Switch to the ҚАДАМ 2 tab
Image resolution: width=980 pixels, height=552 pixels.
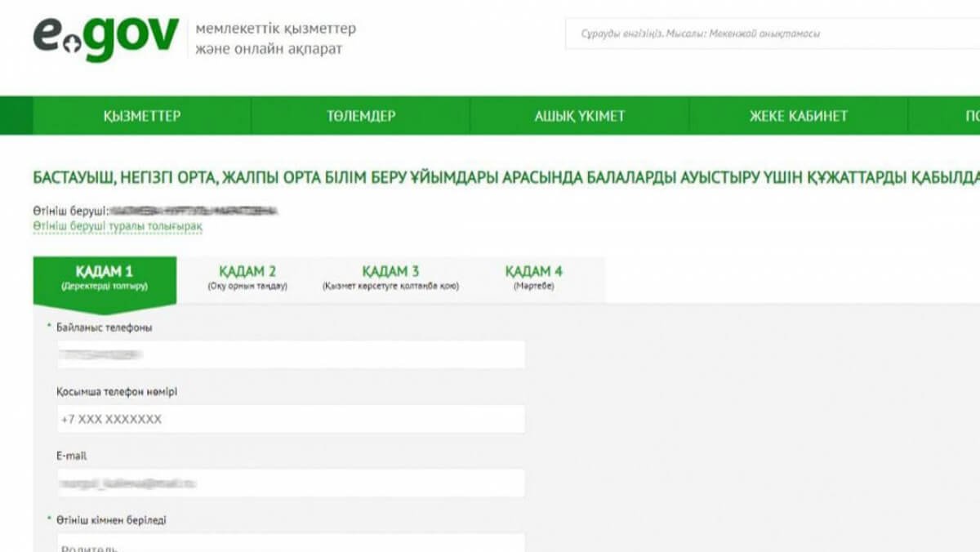point(249,274)
